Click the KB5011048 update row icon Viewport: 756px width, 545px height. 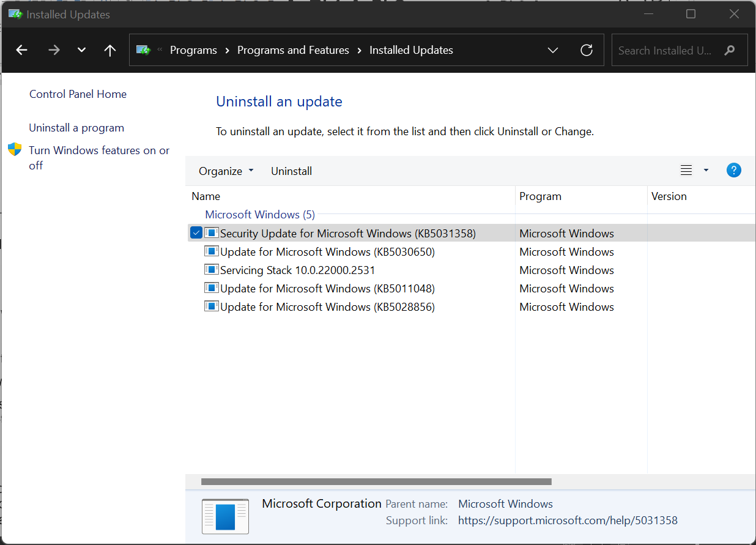click(x=212, y=288)
